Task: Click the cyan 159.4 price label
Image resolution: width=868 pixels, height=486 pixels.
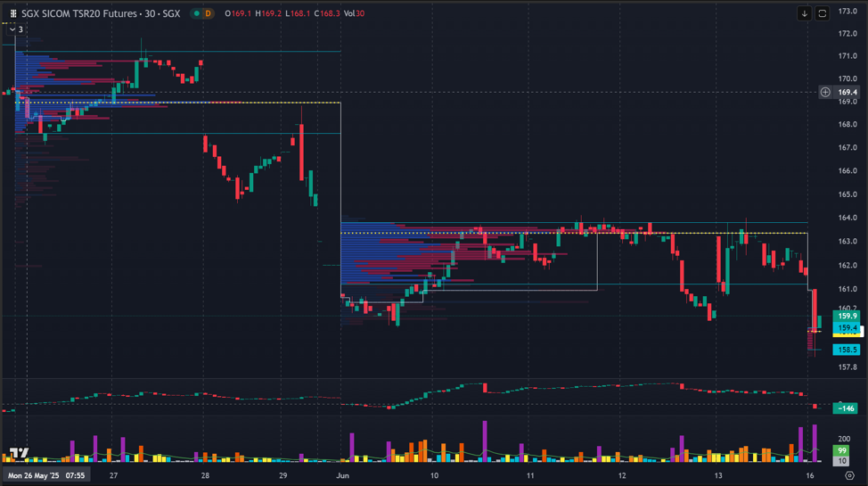Action: pyautogui.click(x=847, y=328)
